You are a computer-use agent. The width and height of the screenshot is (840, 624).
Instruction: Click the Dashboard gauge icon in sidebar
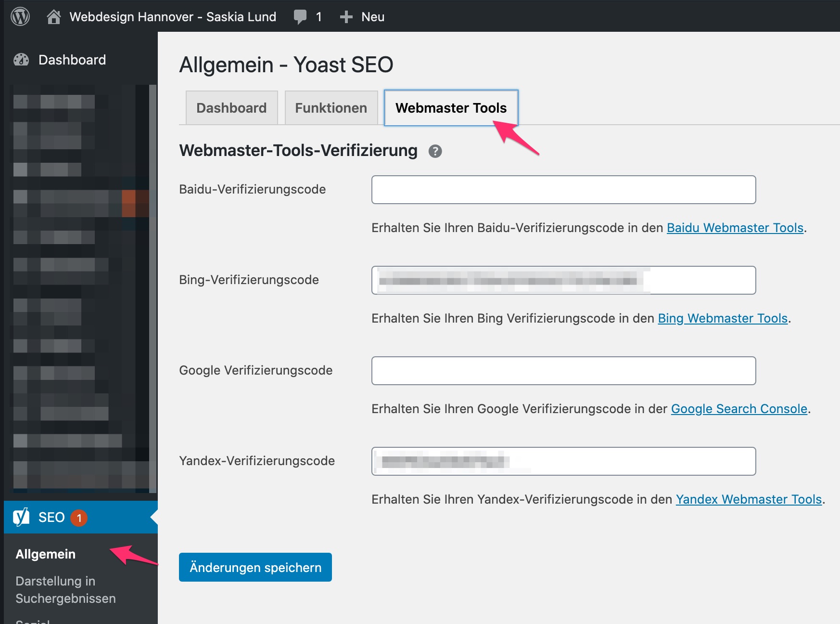(x=21, y=60)
